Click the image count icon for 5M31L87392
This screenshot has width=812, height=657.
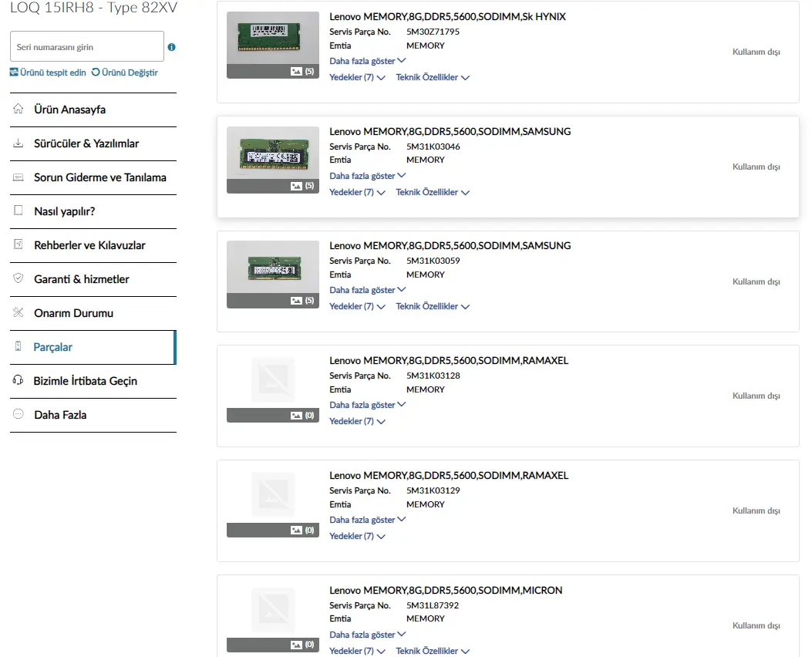tap(296, 645)
